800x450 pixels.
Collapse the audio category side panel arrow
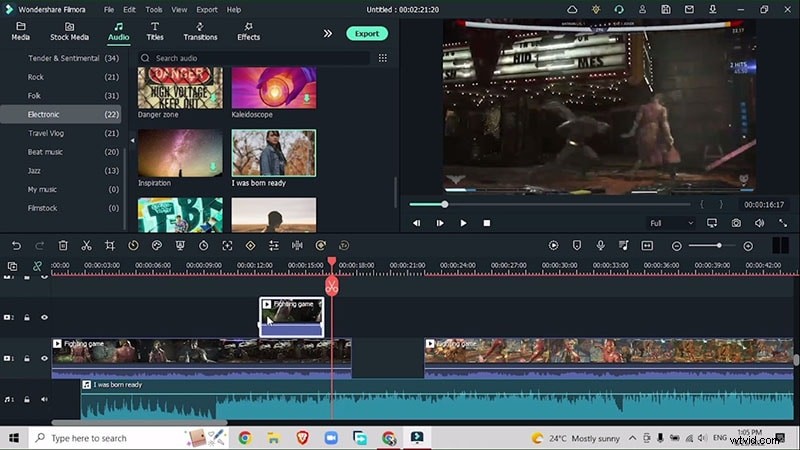(x=133, y=140)
